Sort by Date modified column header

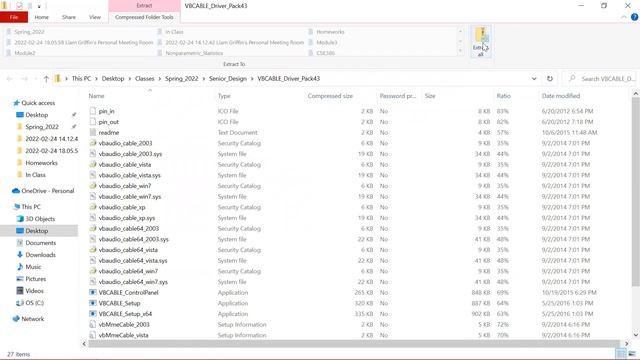[x=561, y=96]
